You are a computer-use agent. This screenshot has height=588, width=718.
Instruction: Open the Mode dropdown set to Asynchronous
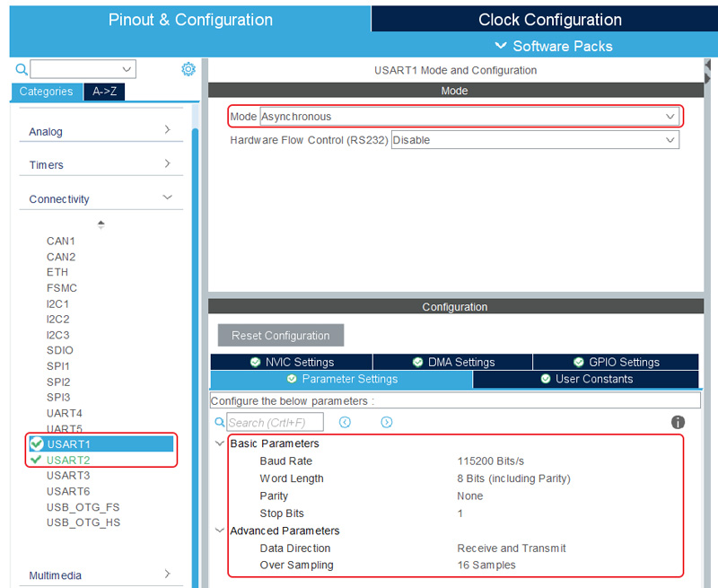point(670,117)
